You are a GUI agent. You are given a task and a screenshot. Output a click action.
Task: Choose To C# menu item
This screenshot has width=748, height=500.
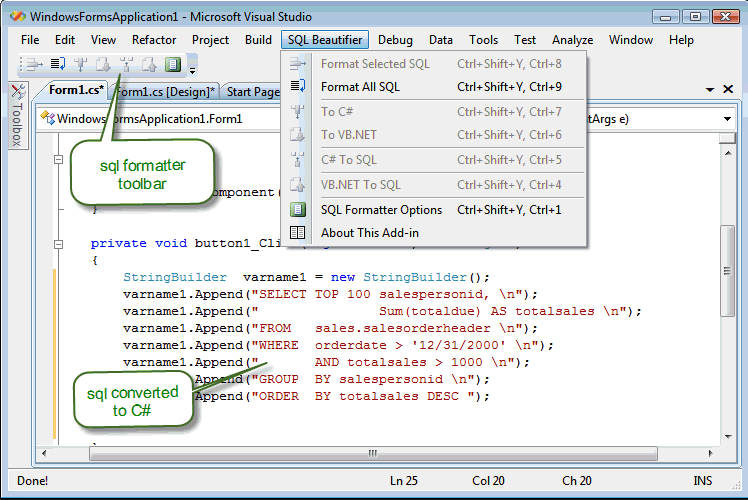pyautogui.click(x=434, y=112)
